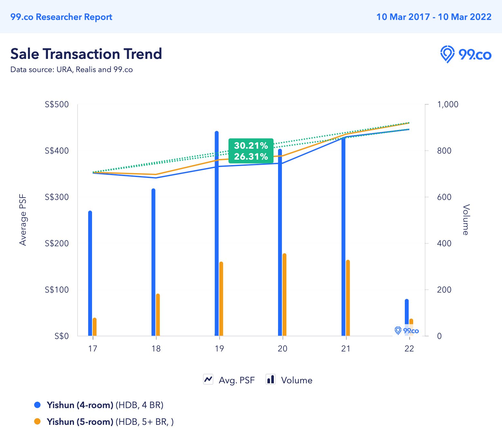Screen dimensions: 502x448
Task: Select the green 30.21% percentage label
Action: pyautogui.click(x=251, y=145)
